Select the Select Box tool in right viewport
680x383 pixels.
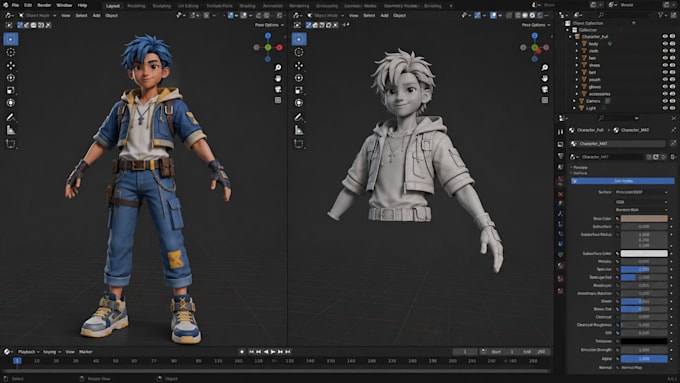pos(299,39)
